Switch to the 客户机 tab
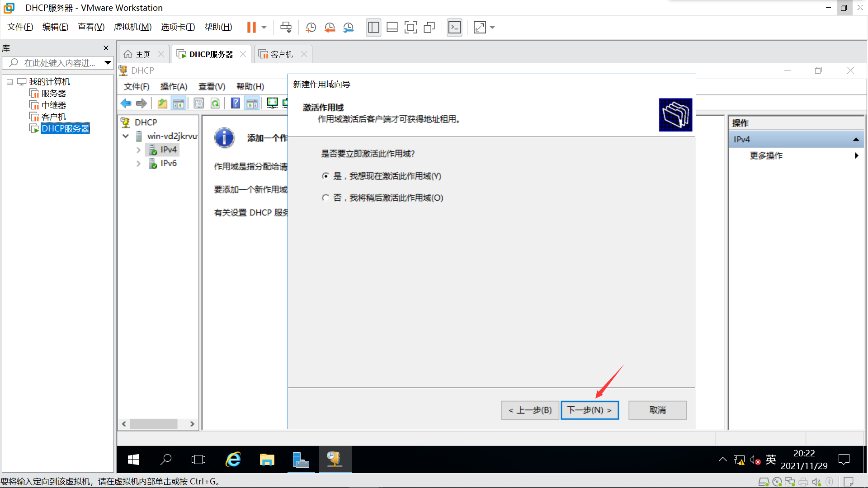Screen dimensions: 868x488 tap(281, 54)
